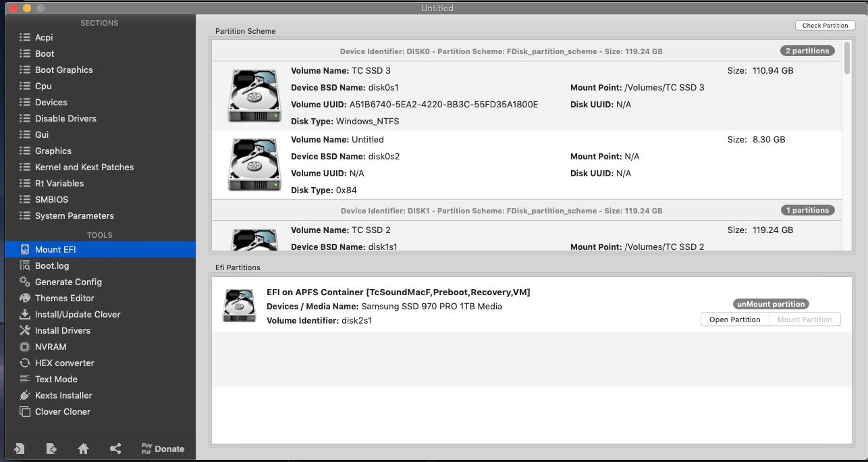
Task: Open the Kexts Installer plug icon
Action: [x=25, y=395]
